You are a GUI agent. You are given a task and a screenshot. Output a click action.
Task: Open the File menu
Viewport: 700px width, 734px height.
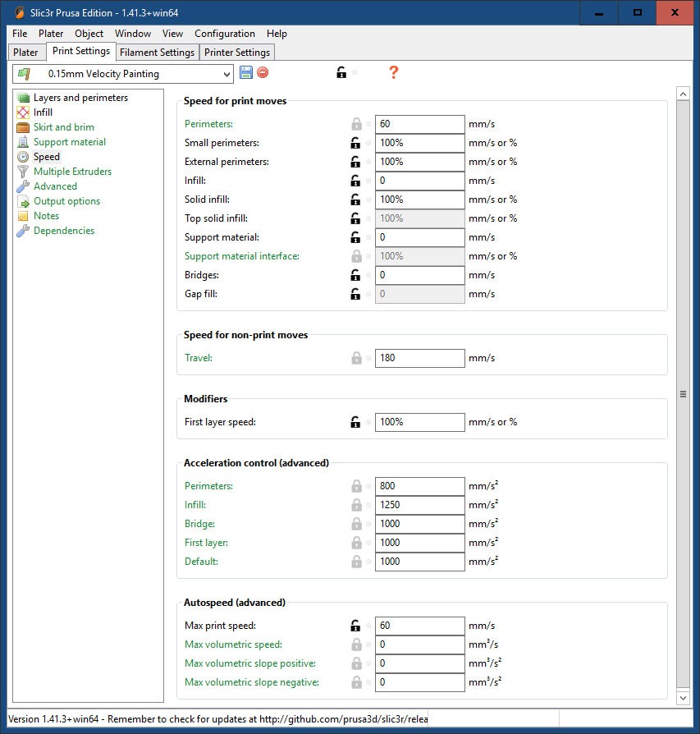(x=20, y=34)
